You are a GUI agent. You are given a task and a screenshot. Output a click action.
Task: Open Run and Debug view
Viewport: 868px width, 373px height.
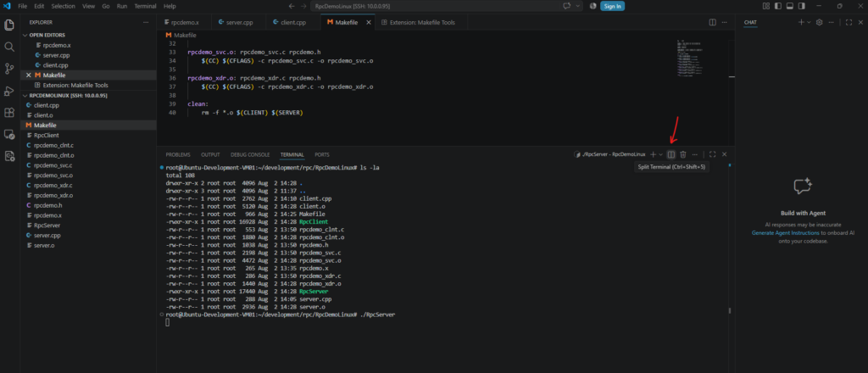click(8, 91)
